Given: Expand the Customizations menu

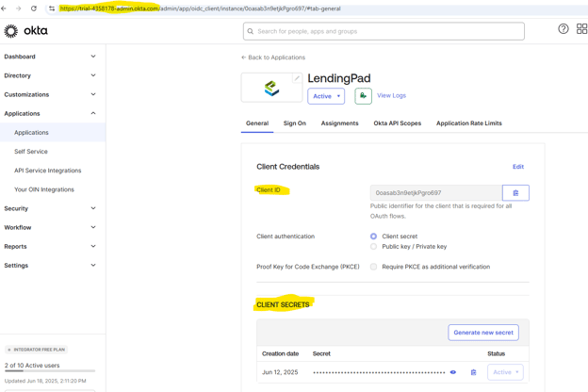Looking at the screenshot, I should (50, 94).
